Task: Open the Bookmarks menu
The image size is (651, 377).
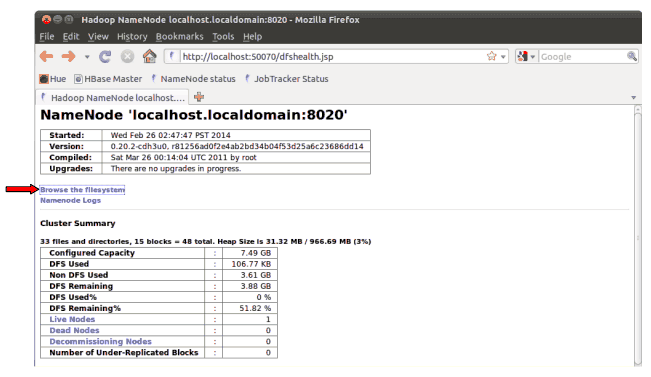Action: [180, 37]
